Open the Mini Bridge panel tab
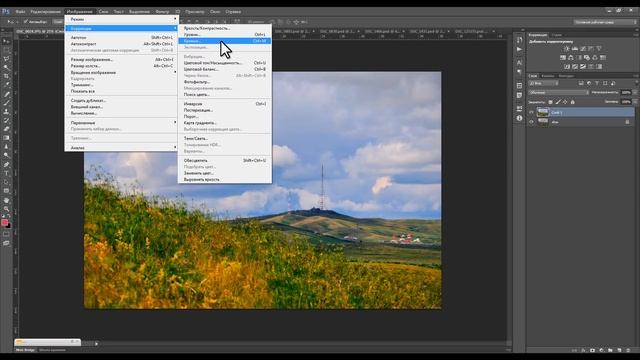640x360 pixels. pyautogui.click(x=25, y=350)
